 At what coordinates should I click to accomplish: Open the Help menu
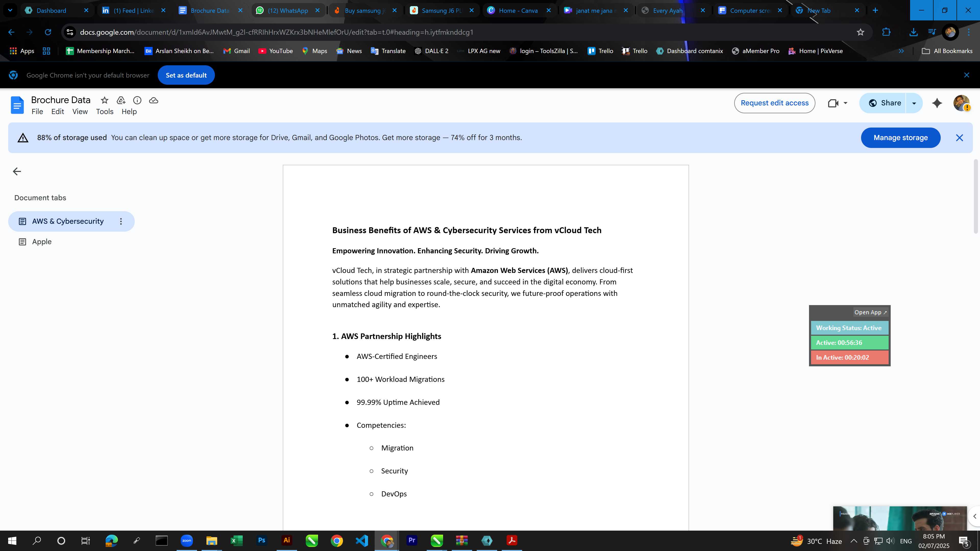tap(129, 112)
